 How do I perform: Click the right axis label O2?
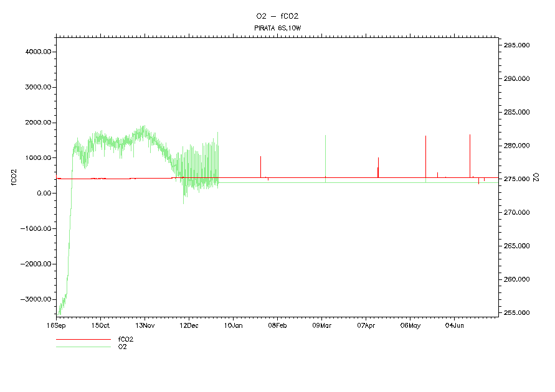536,177
